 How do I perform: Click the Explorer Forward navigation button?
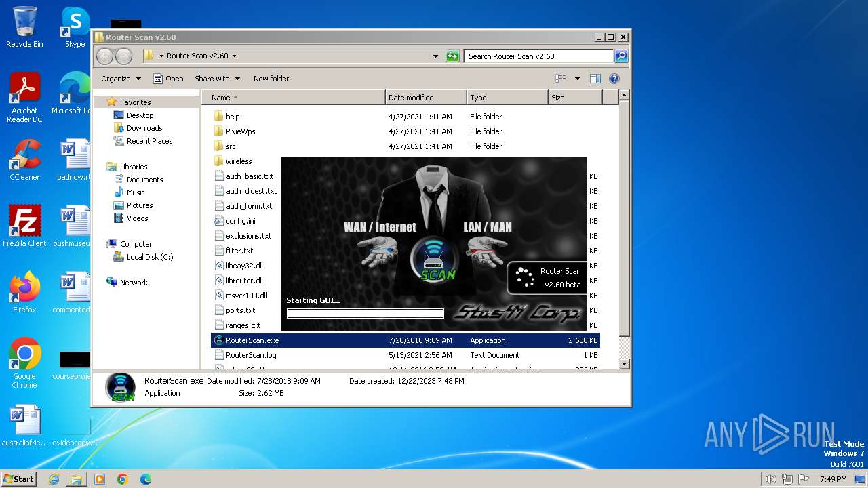tap(123, 56)
